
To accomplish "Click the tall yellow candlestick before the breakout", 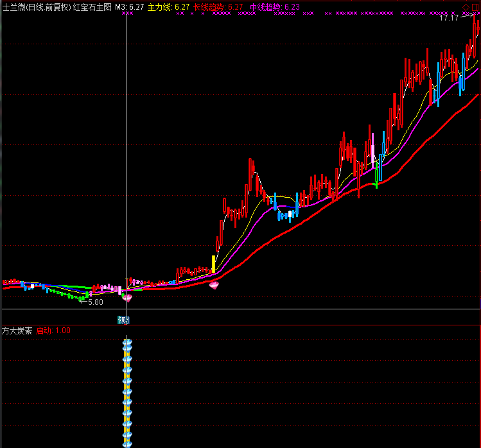I will 214,264.
